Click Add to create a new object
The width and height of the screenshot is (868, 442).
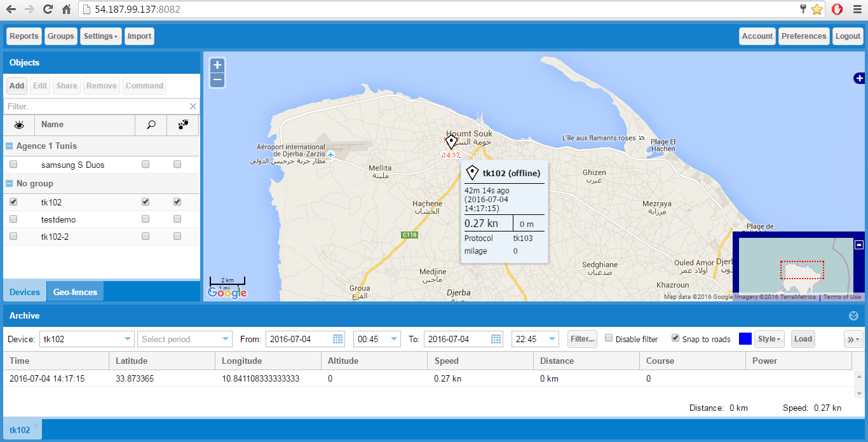click(x=17, y=86)
